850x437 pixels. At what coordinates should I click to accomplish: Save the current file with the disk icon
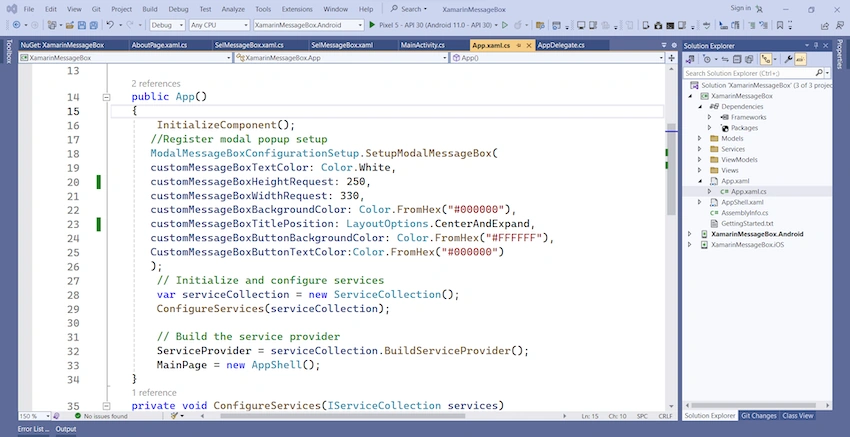(x=82, y=25)
